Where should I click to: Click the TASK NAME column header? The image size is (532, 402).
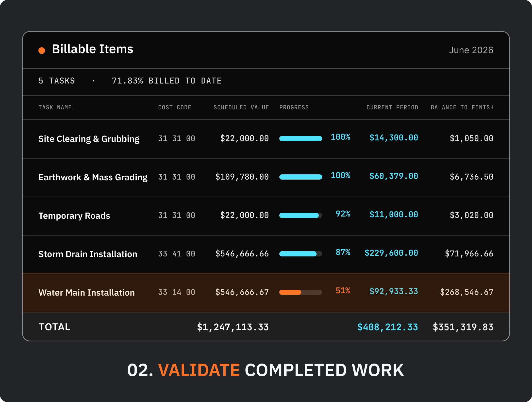click(x=55, y=107)
